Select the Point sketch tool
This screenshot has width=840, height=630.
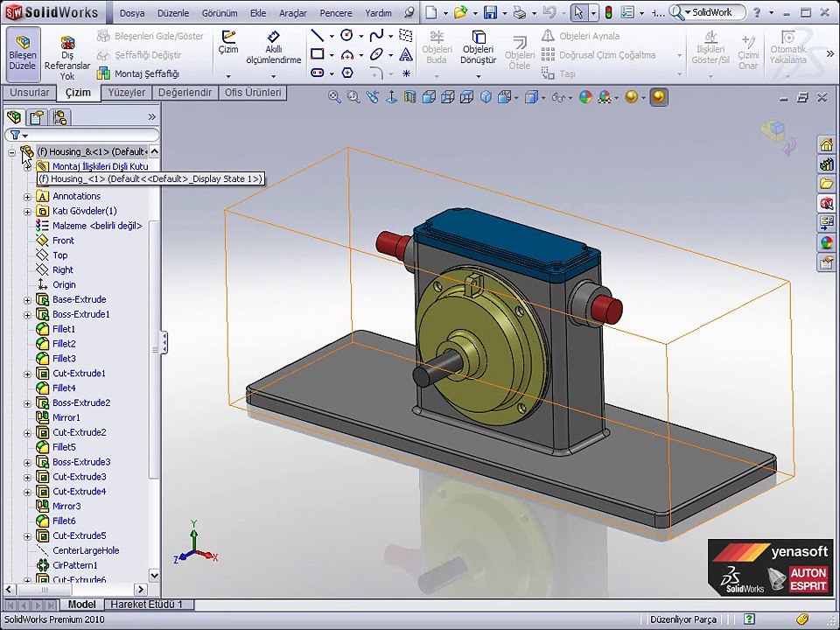click(x=406, y=73)
